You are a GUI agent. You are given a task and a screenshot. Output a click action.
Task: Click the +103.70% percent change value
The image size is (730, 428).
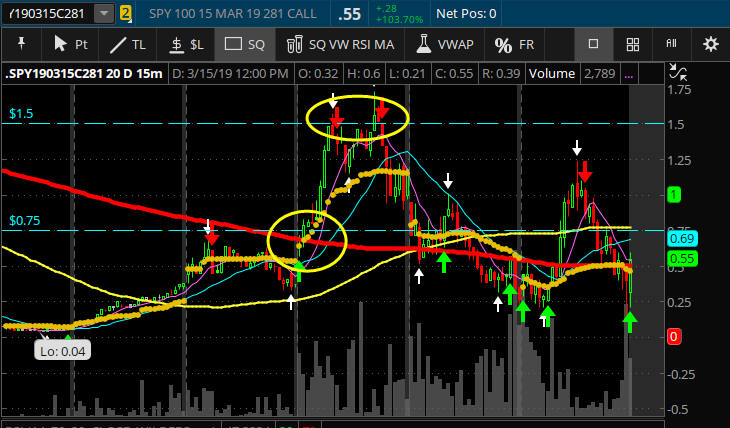[x=399, y=20]
